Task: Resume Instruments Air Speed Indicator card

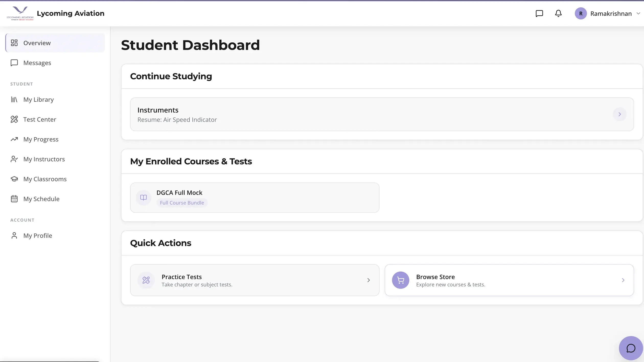Action: point(382,114)
